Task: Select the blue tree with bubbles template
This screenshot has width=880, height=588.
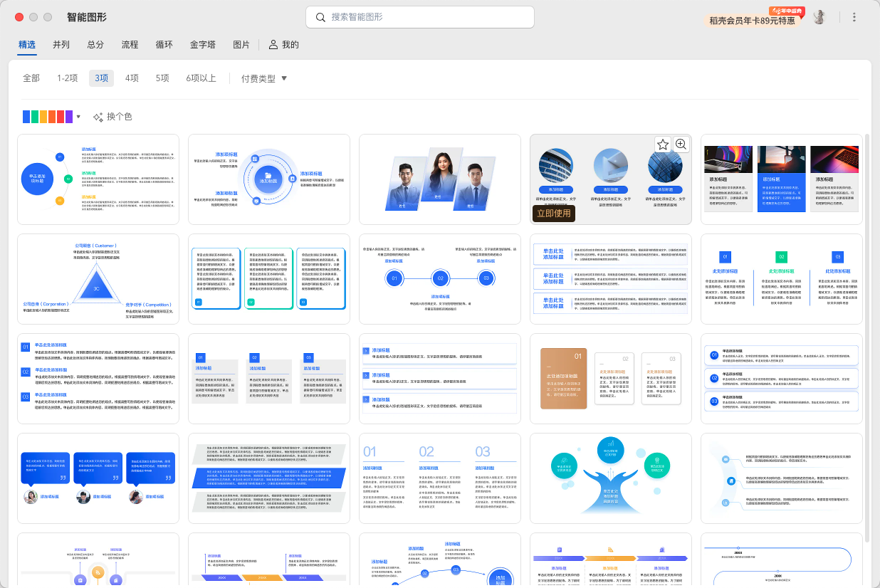Action: click(x=611, y=478)
